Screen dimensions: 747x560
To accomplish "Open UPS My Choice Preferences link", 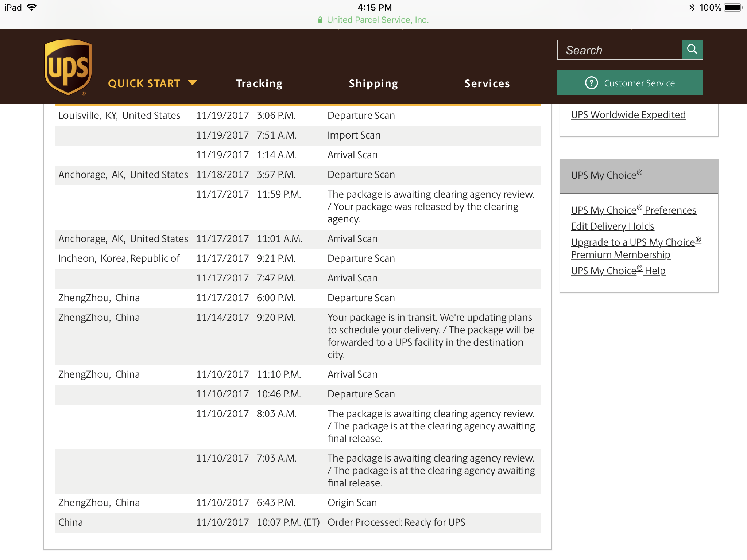I will pos(634,210).
